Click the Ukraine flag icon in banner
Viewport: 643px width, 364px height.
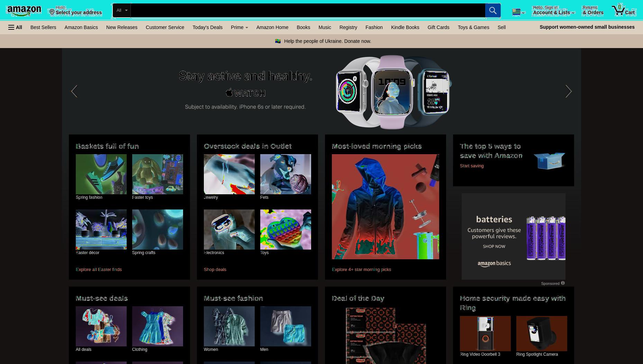(278, 41)
